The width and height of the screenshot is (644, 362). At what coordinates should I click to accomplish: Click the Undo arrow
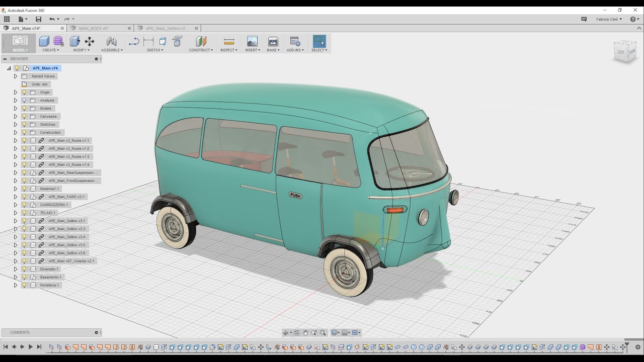pos(52,19)
